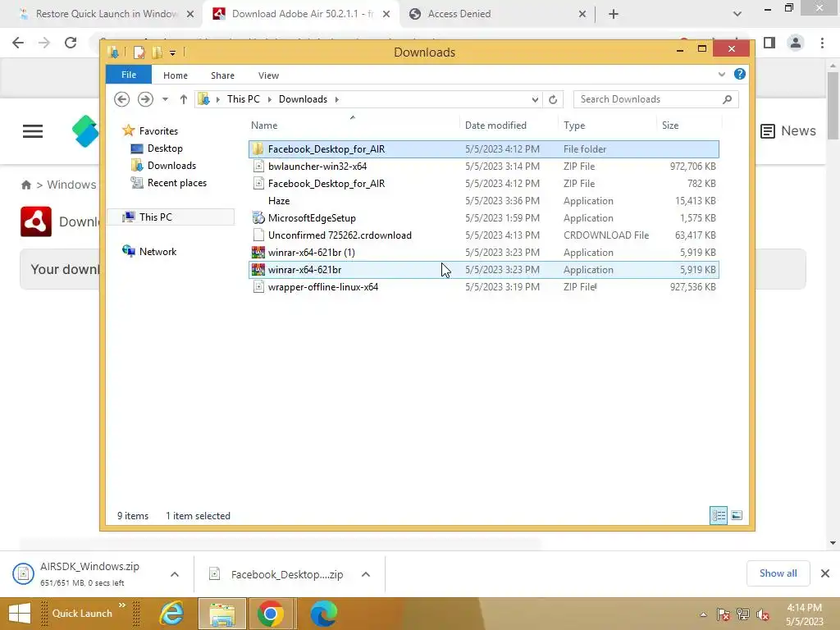Screen dimensions: 840x630
Task: Click the Action Center flag tray icon
Action: (724, 614)
